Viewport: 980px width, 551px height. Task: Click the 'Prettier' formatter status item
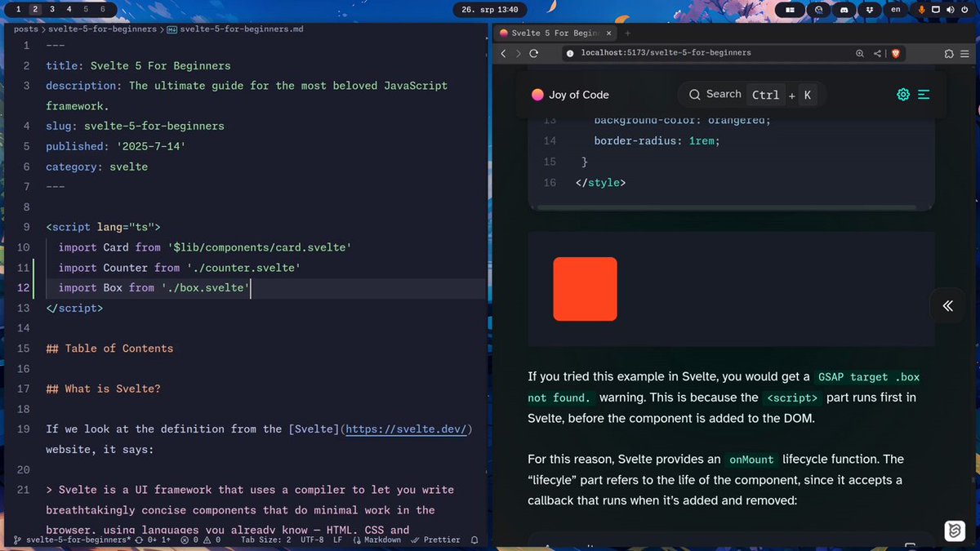[x=435, y=540]
